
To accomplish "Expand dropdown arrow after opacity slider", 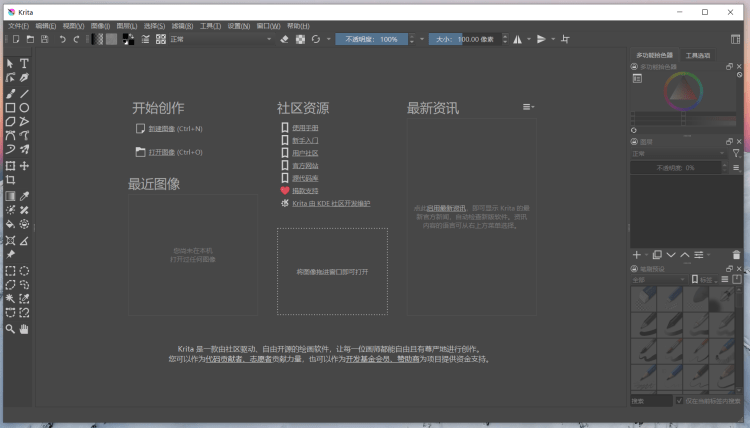I will coord(422,39).
